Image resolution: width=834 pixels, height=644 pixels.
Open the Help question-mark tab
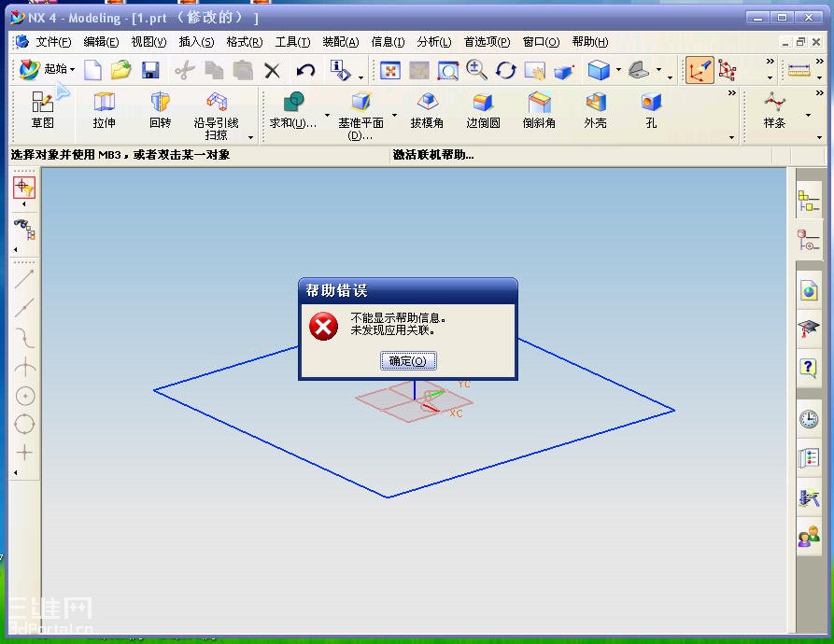[x=809, y=367]
